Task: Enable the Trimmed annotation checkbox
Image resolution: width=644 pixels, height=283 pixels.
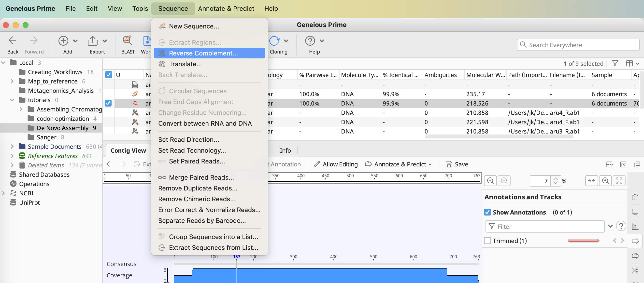Action: [487, 241]
